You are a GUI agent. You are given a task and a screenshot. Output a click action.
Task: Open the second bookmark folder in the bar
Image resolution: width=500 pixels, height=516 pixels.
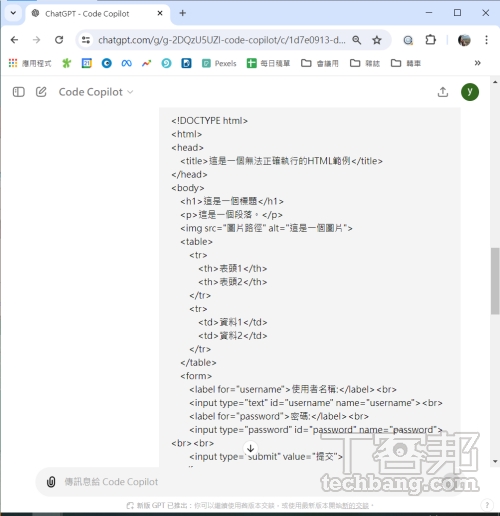365,63
